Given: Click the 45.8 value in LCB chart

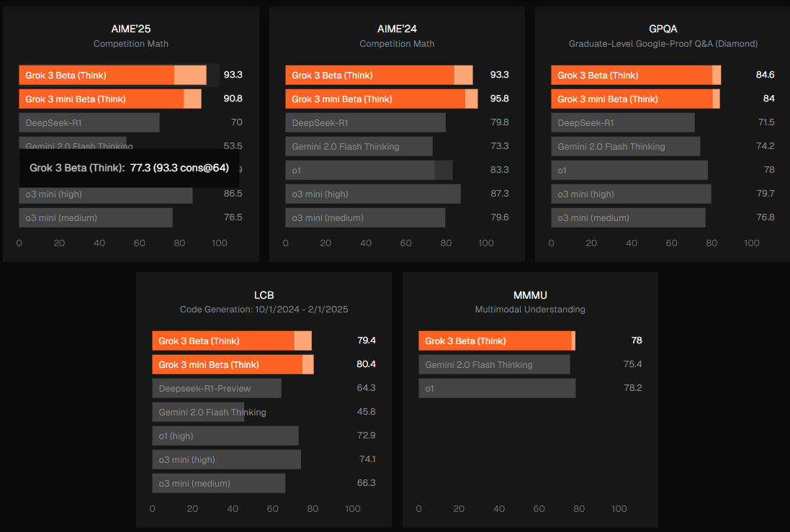Looking at the screenshot, I should tap(367, 411).
